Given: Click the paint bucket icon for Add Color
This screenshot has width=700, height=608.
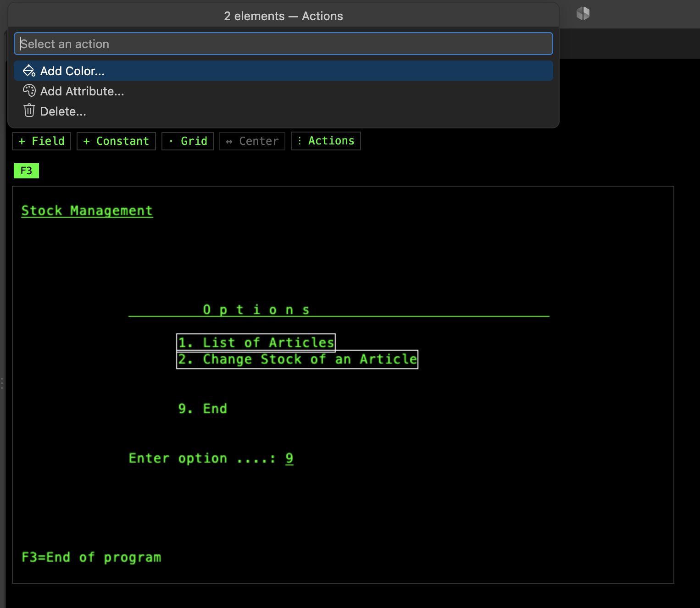Looking at the screenshot, I should pos(29,71).
